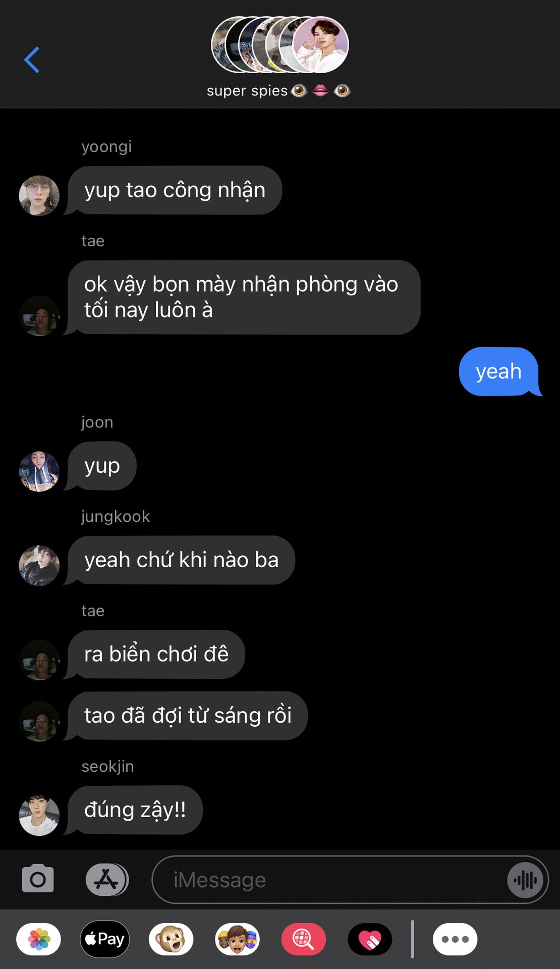
Task: Open the camera icon
Action: click(38, 879)
